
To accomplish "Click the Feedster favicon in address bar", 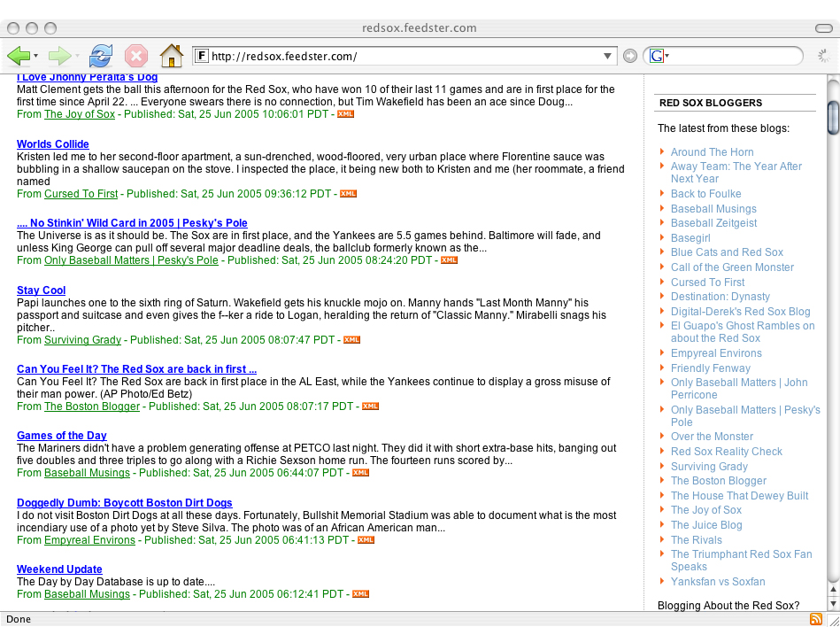I will 202,56.
